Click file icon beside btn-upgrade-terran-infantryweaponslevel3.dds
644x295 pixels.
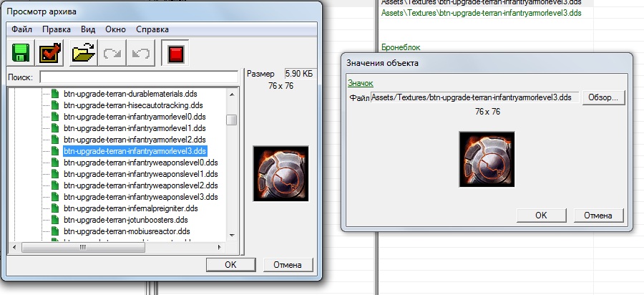point(55,197)
